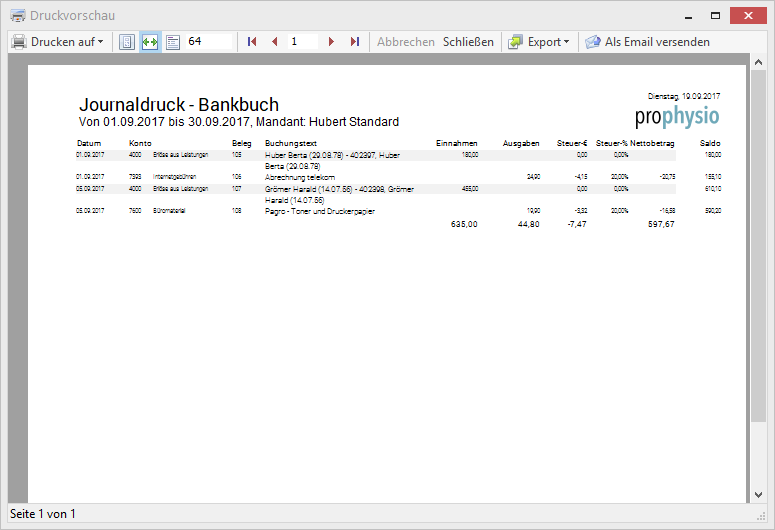Open the Drucken auf dropdown arrow
Image resolution: width=775 pixels, height=530 pixels.
[100, 42]
